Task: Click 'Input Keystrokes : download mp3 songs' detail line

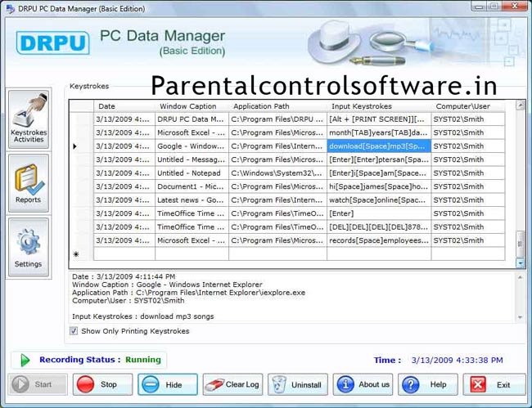Action: 143,316
